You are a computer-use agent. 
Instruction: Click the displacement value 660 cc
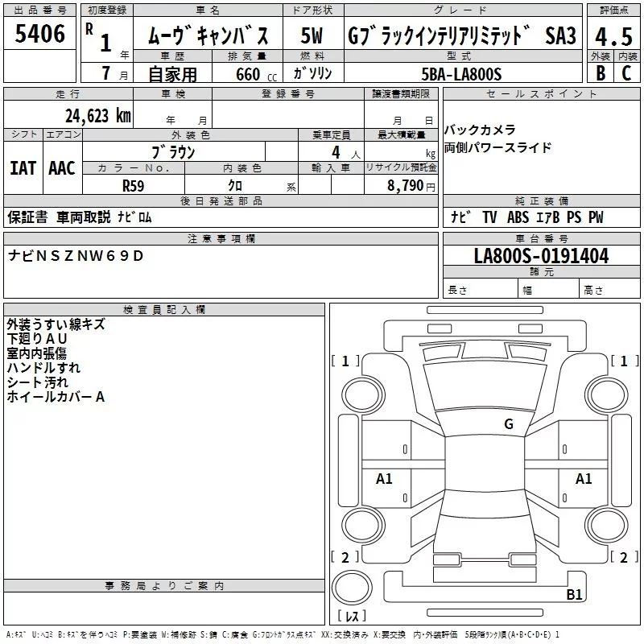click(256, 74)
